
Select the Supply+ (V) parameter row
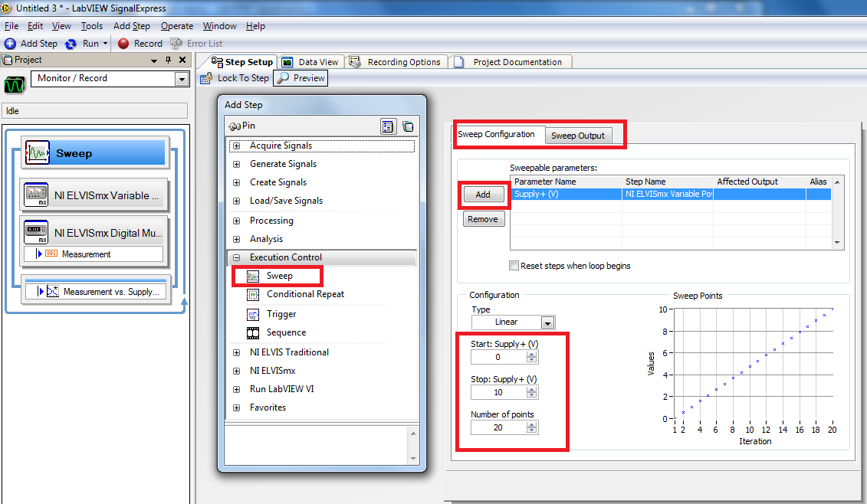[671, 195]
